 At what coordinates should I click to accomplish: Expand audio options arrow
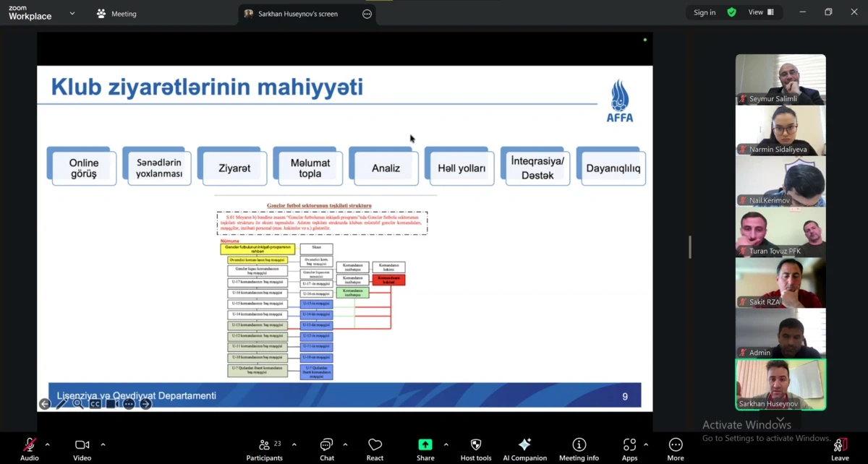[x=48, y=444]
